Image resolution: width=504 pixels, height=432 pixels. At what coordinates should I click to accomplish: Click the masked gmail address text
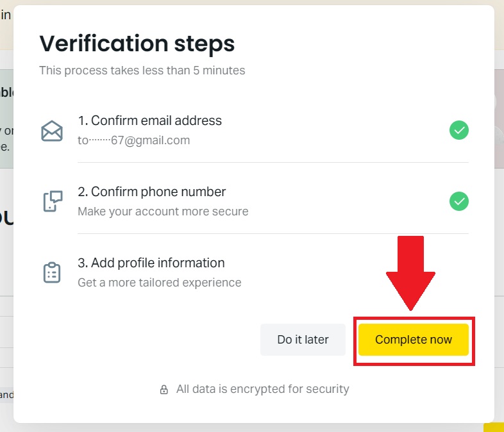click(133, 140)
